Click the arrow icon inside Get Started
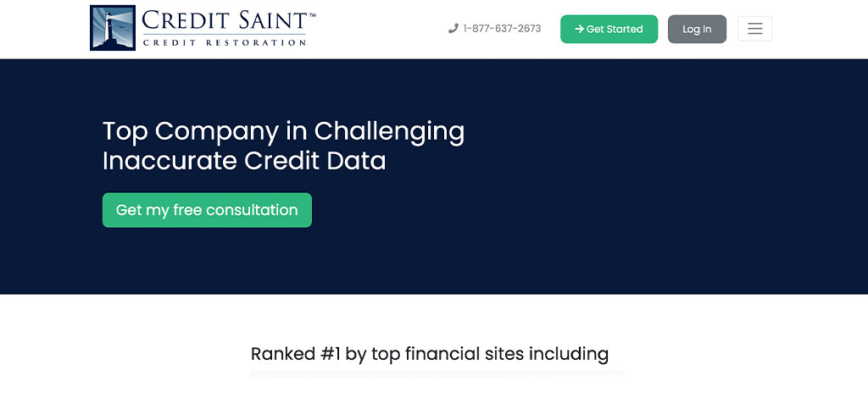This screenshot has height=403, width=868. [x=579, y=29]
